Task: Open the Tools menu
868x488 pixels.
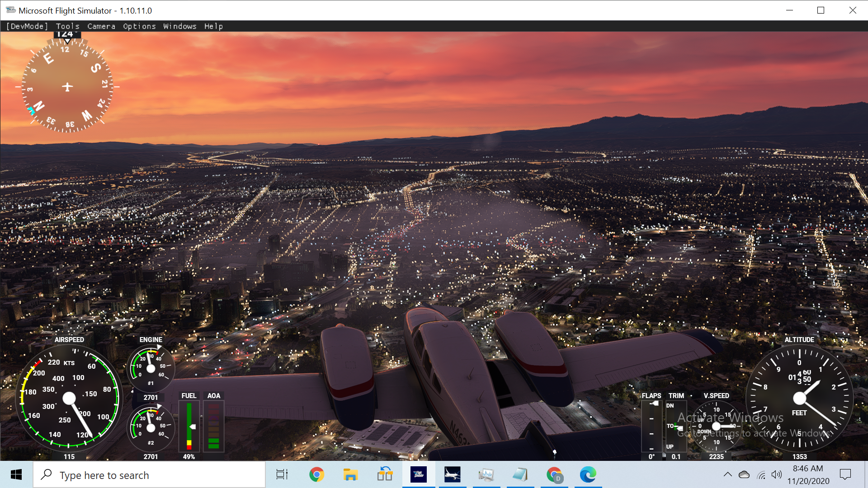Action: (x=68, y=26)
